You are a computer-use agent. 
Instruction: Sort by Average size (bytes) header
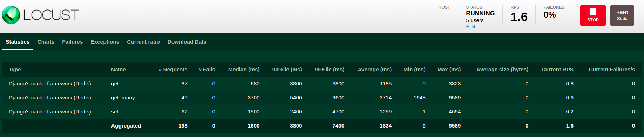pos(502,70)
